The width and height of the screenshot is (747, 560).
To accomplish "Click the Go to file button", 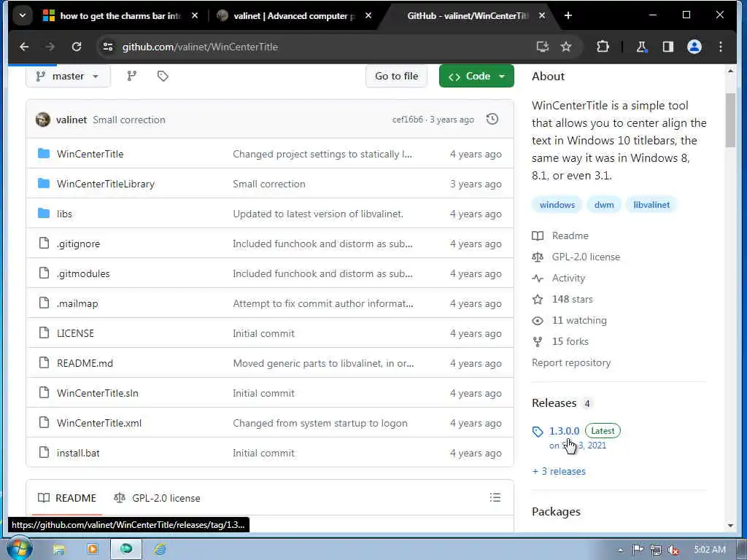I will click(x=396, y=76).
